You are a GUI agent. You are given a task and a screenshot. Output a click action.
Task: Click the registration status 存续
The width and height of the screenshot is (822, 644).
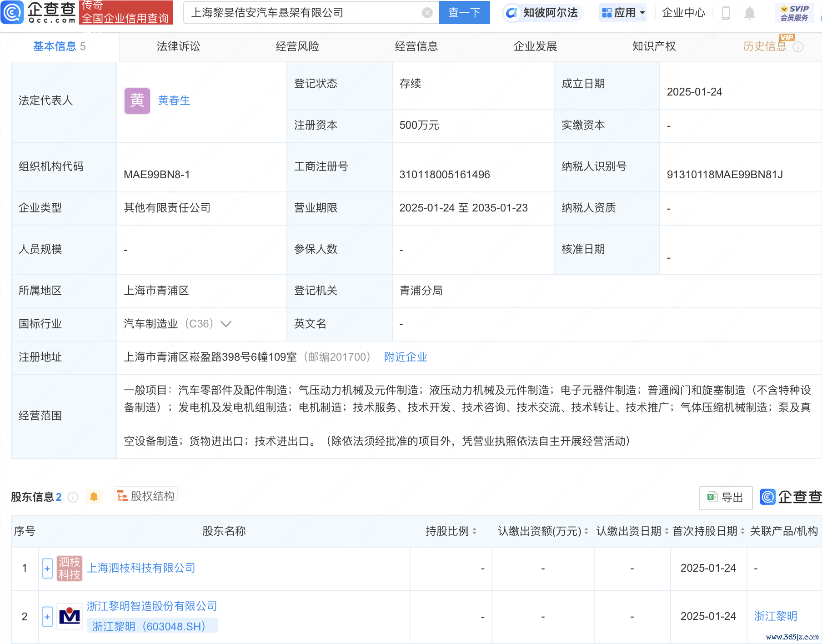(410, 84)
